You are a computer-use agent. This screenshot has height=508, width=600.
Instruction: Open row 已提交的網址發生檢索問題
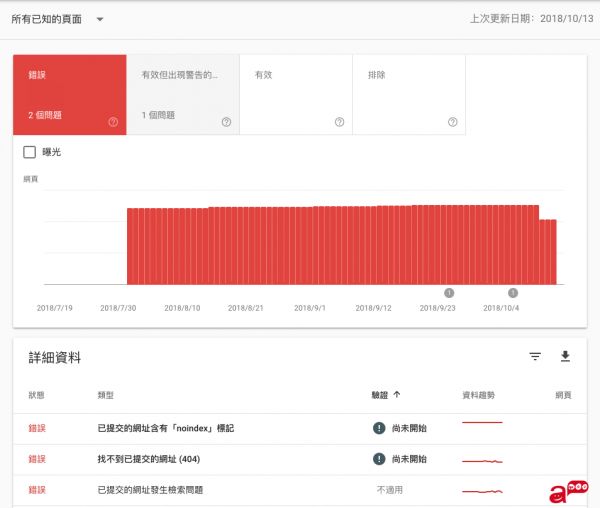coord(300,490)
